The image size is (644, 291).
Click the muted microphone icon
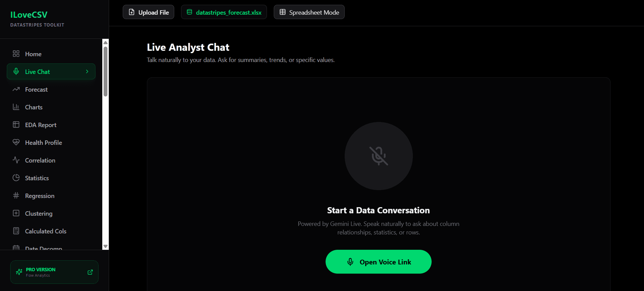point(378,156)
